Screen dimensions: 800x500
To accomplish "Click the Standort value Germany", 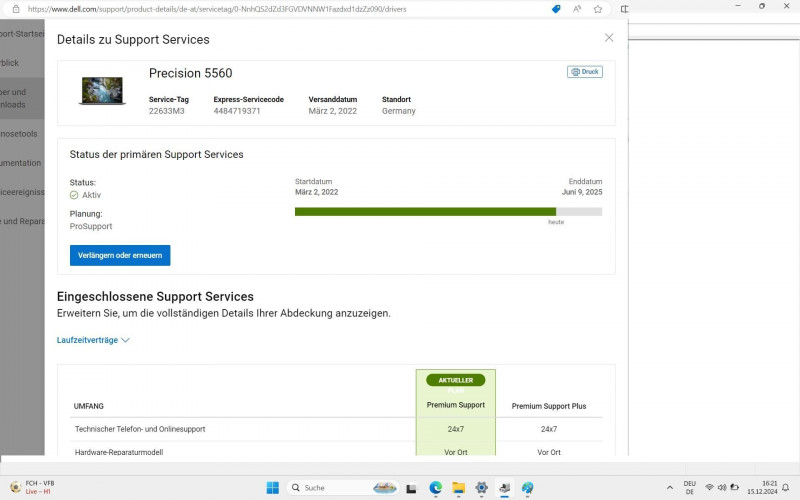I will [399, 111].
